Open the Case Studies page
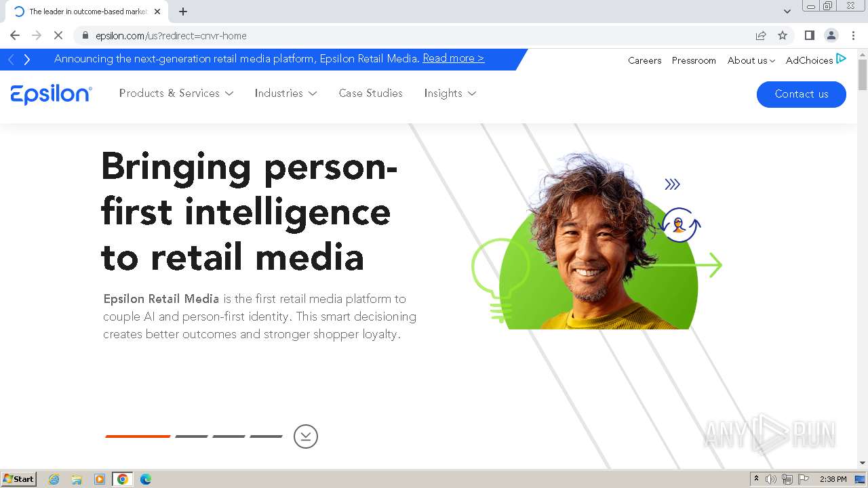Viewport: 868px width, 488px height. (371, 94)
